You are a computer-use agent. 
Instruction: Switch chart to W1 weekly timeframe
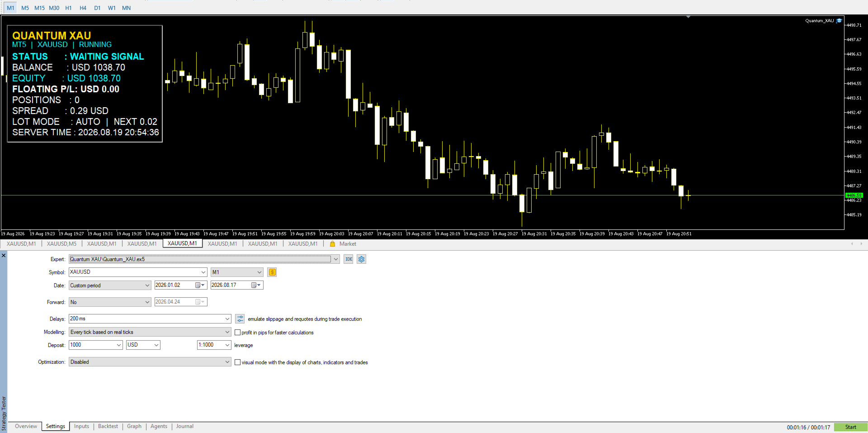pos(112,8)
